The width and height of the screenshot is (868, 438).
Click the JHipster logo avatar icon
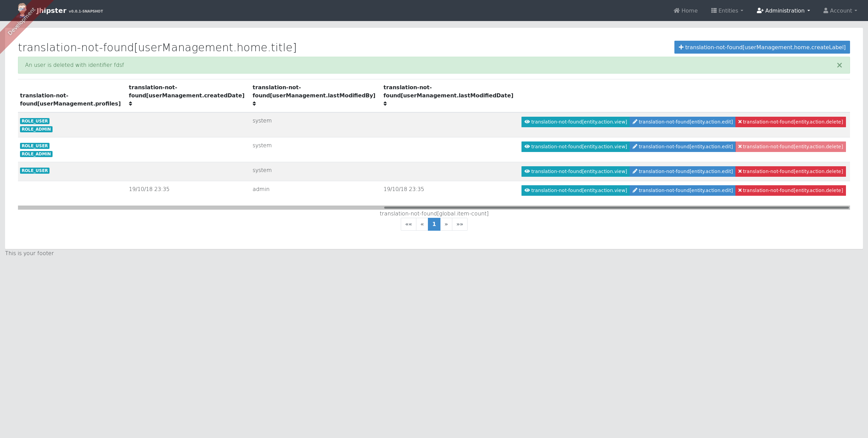click(22, 9)
